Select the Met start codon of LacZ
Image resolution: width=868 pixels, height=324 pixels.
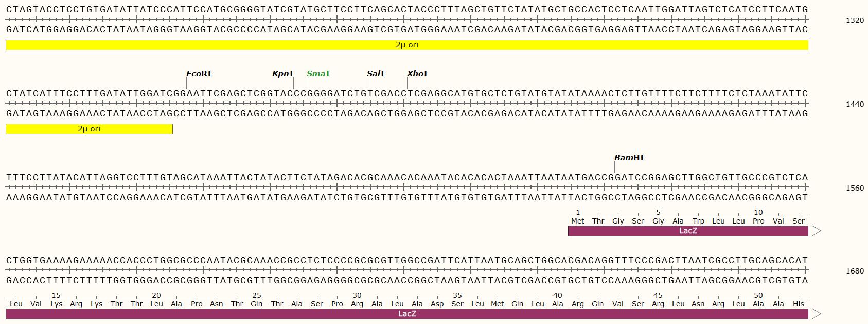point(578,221)
